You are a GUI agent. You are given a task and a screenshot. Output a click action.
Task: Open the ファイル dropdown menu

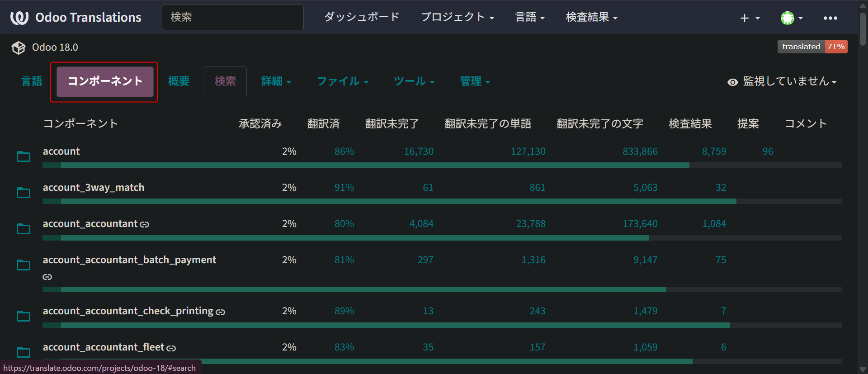(x=343, y=81)
